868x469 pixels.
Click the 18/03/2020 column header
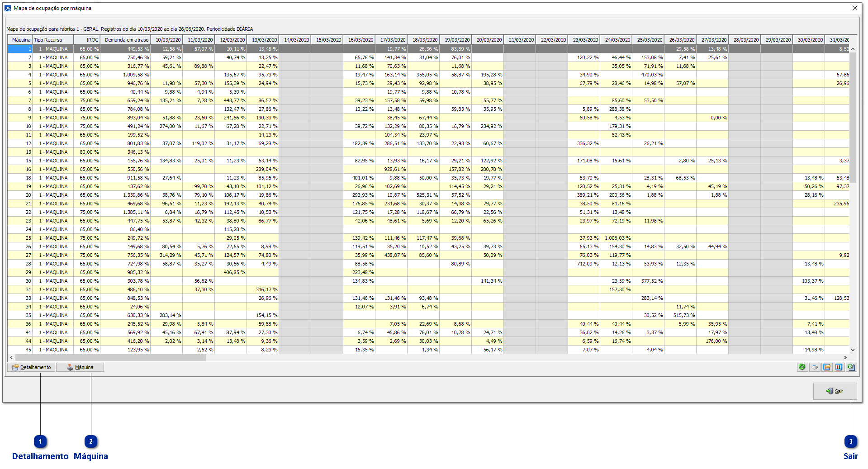point(423,40)
